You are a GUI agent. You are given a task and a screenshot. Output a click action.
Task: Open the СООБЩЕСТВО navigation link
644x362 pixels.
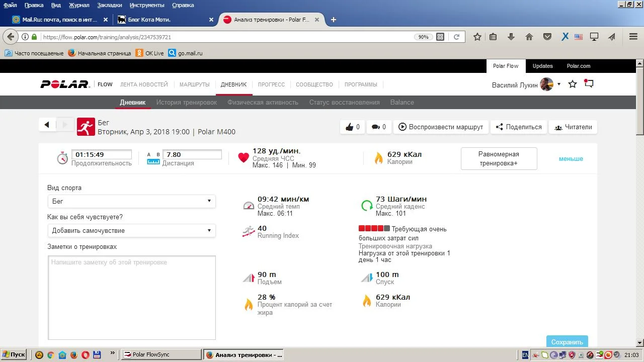314,84
